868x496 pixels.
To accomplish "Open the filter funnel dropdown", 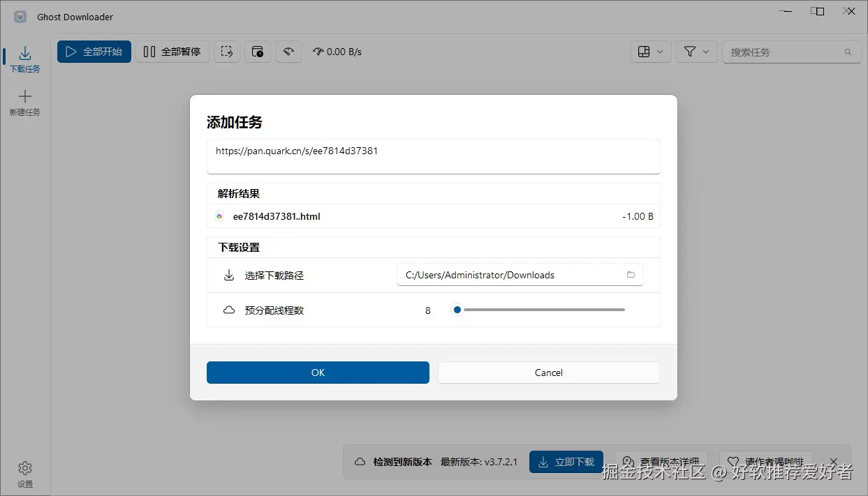I will point(696,52).
